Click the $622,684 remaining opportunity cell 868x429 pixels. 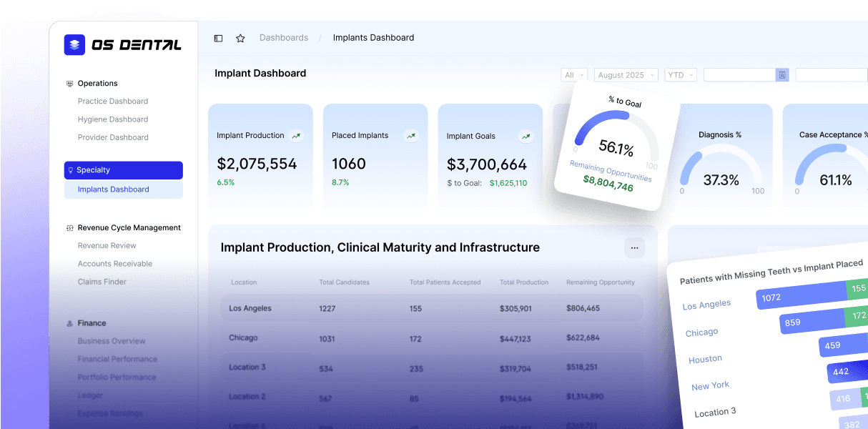(583, 338)
